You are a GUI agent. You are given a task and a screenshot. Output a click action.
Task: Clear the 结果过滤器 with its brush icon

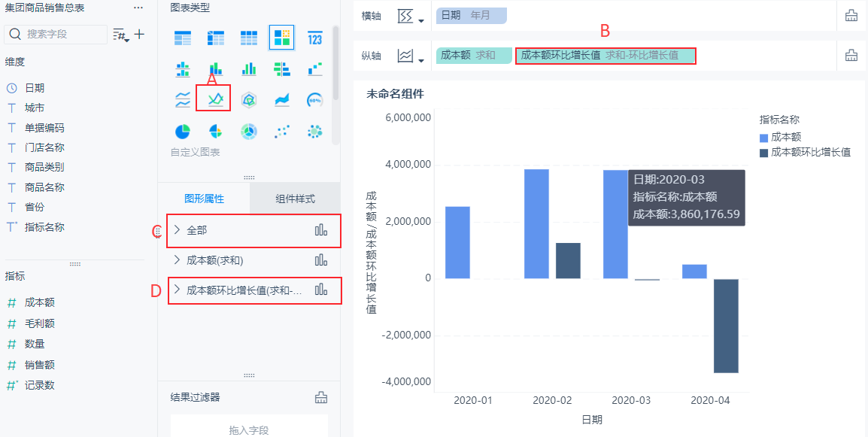(321, 397)
